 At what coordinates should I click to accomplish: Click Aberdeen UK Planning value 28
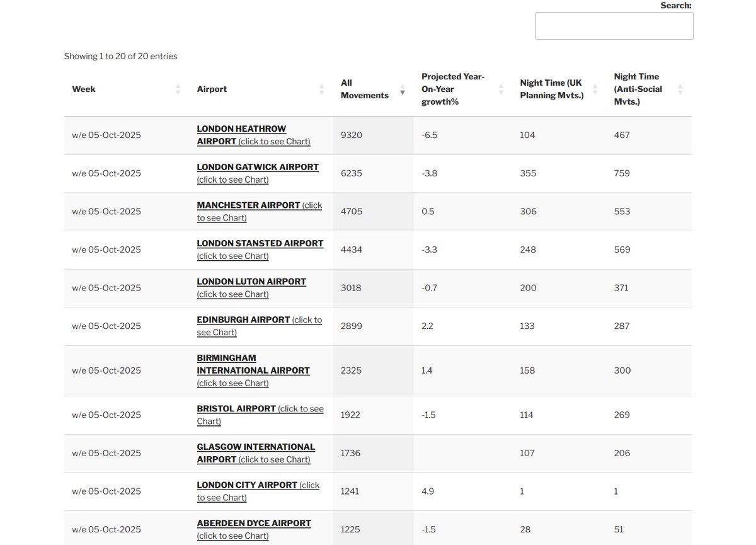point(525,529)
